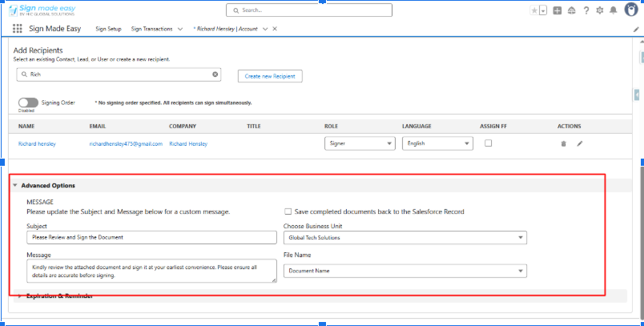Click the recipient search field with Rich
Image resolution: width=644 pixels, height=326 pixels.
coord(119,74)
